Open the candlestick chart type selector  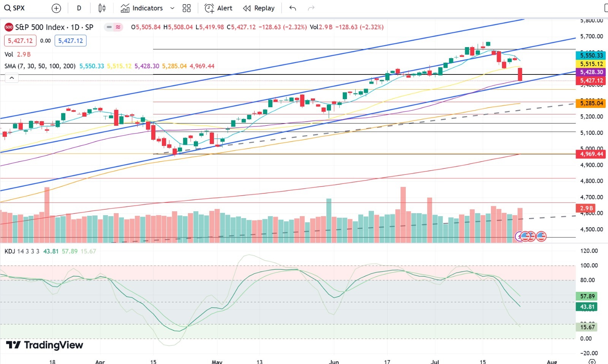point(102,8)
